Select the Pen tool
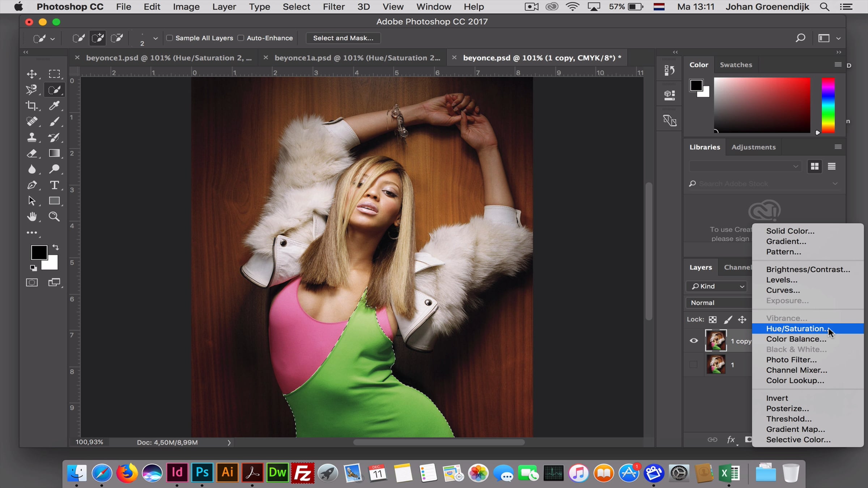 (32, 185)
